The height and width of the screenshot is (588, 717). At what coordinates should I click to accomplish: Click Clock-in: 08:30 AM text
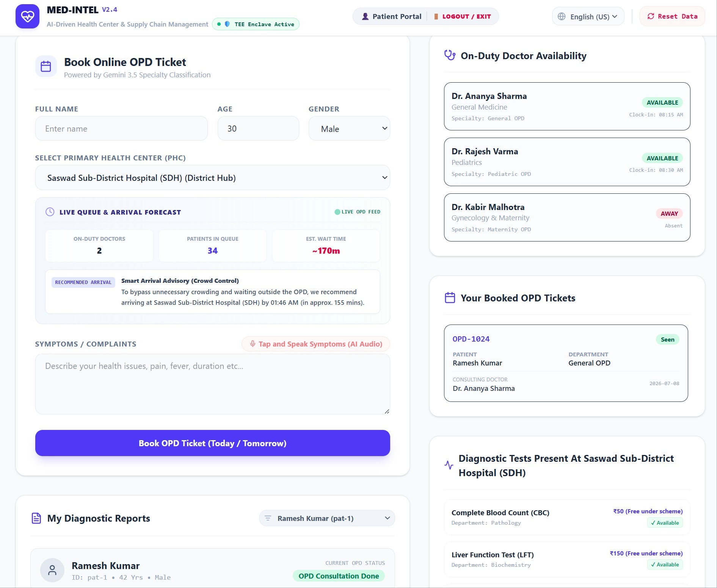point(656,170)
